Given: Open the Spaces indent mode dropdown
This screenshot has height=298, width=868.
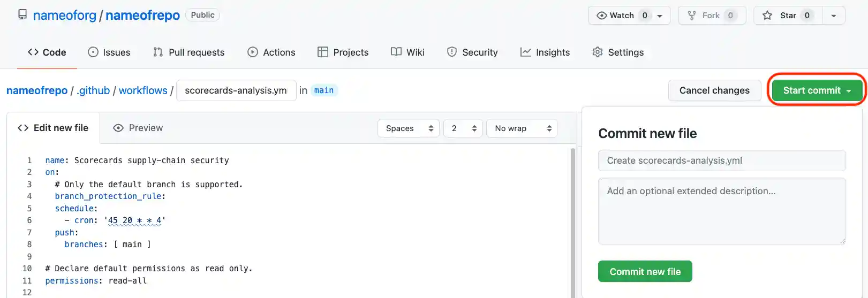Looking at the screenshot, I should point(409,128).
